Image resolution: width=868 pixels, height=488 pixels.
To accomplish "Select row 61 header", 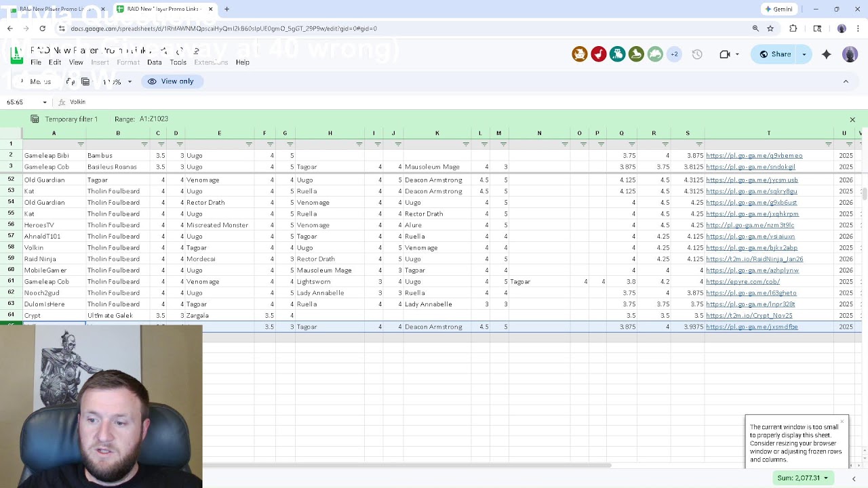I will click(x=11, y=282).
